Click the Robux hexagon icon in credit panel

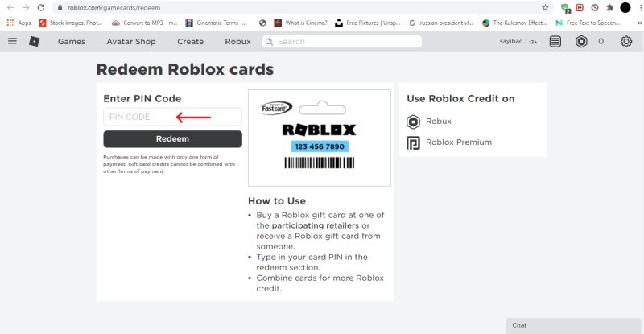pyautogui.click(x=413, y=122)
